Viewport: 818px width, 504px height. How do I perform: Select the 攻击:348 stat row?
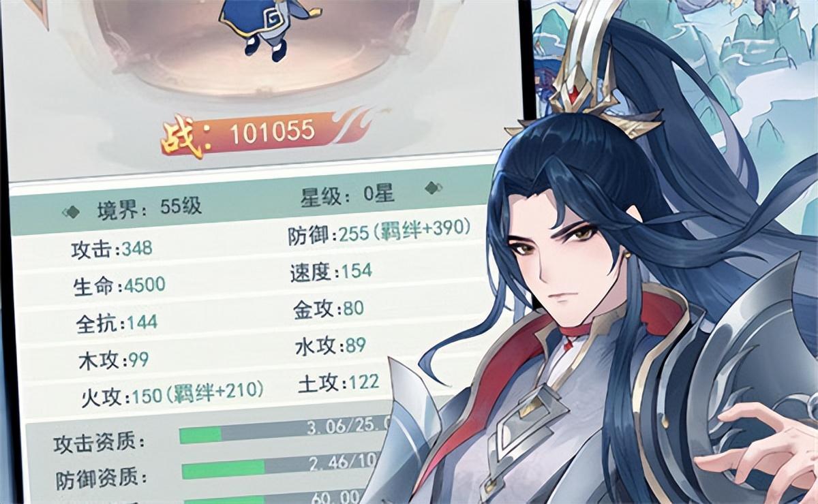[x=112, y=250]
